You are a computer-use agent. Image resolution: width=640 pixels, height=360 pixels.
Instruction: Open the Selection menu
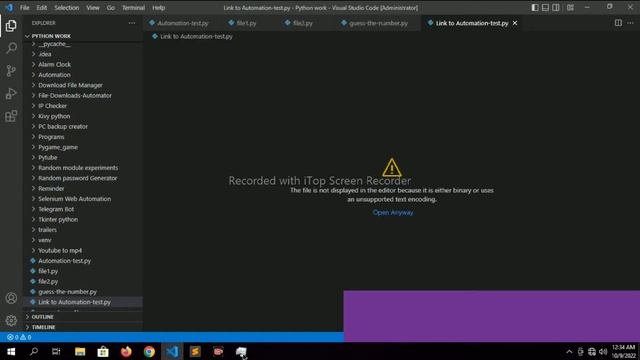coord(67,8)
